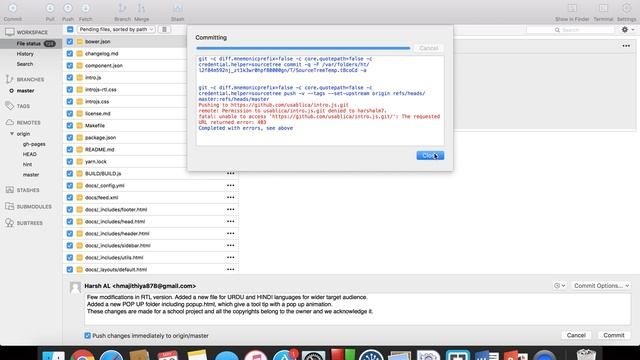Screen dimensions: 640x360
Task: Click the Commit button at bottom right
Action: [x=614, y=335]
